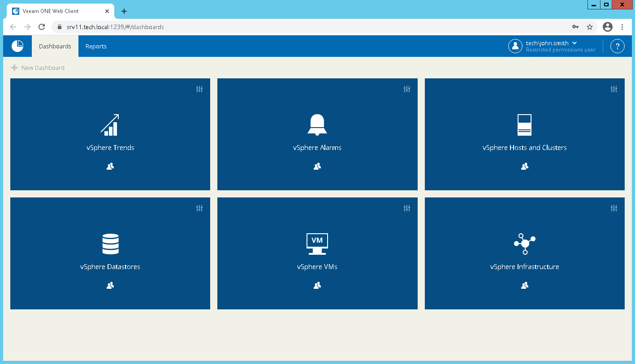Click the Veeam ONE logo icon
Viewport: 635px width, 364px height.
tap(17, 46)
